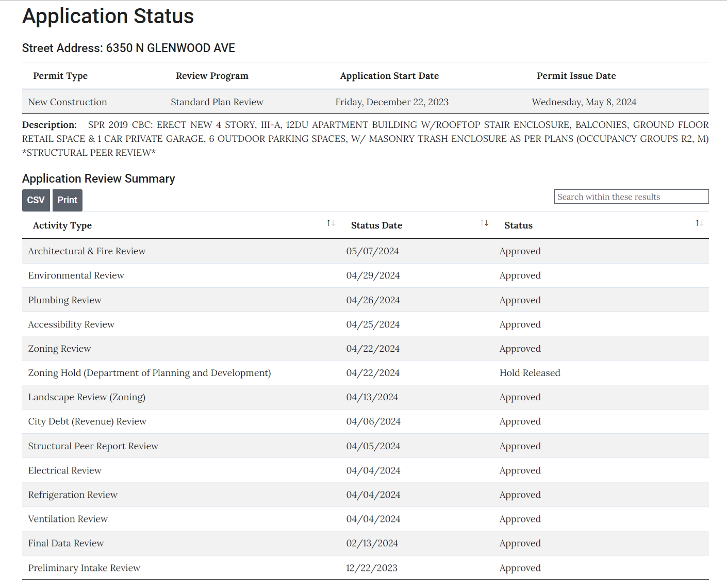This screenshot has height=588, width=727.
Task: Click the Hold Released status cell
Action: 530,373
